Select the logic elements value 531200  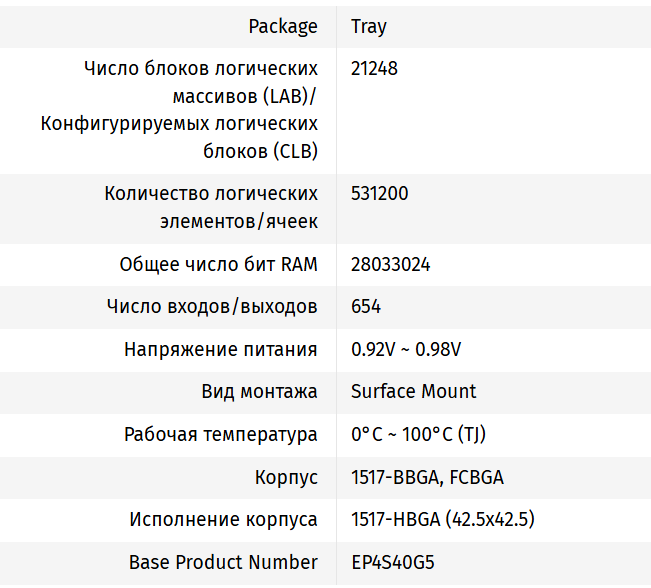click(x=379, y=194)
